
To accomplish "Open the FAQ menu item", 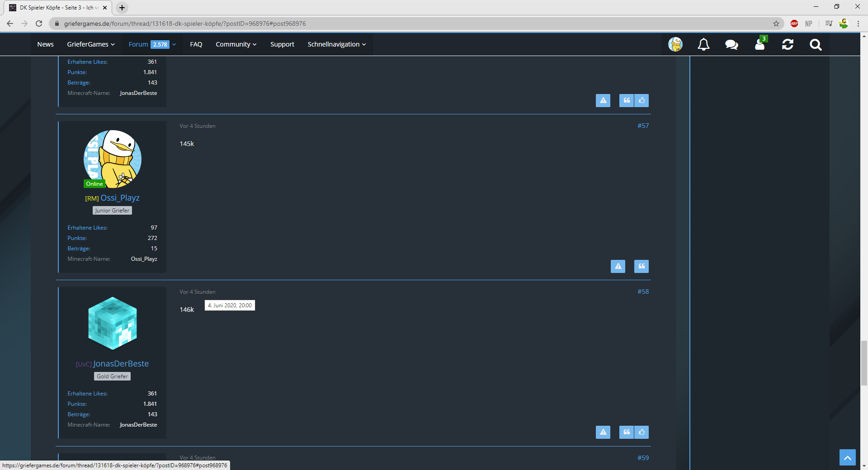I will (x=196, y=44).
